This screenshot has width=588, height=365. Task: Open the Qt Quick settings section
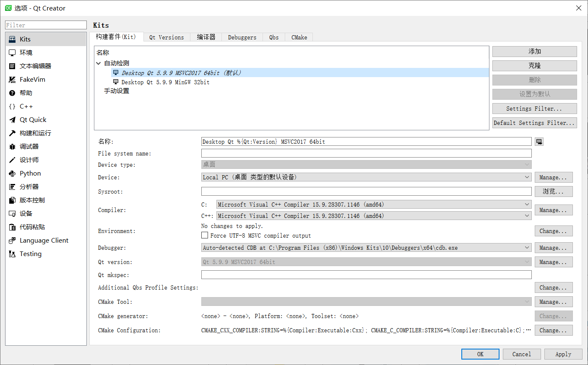coord(32,119)
